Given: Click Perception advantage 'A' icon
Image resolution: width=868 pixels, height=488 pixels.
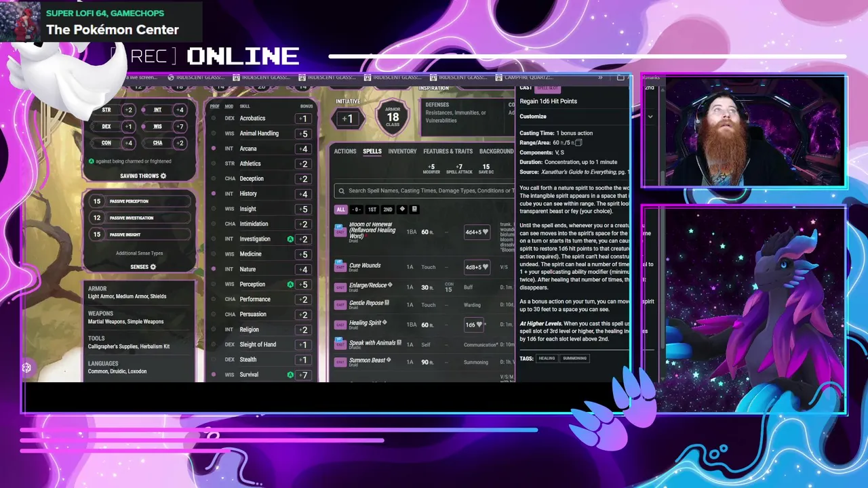Looking at the screenshot, I should 290,284.
